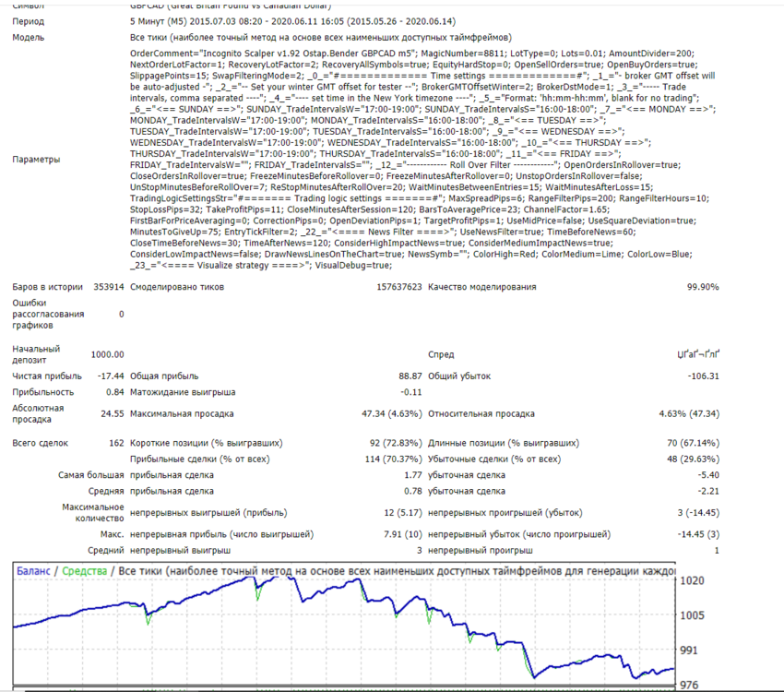Select long positions value 70 (67.14%)

pos(694,443)
